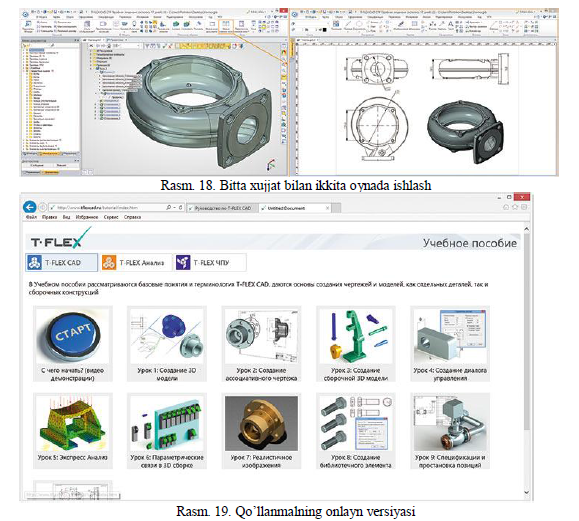Open the Избранное menu
The height and width of the screenshot is (521, 579).
(87, 217)
